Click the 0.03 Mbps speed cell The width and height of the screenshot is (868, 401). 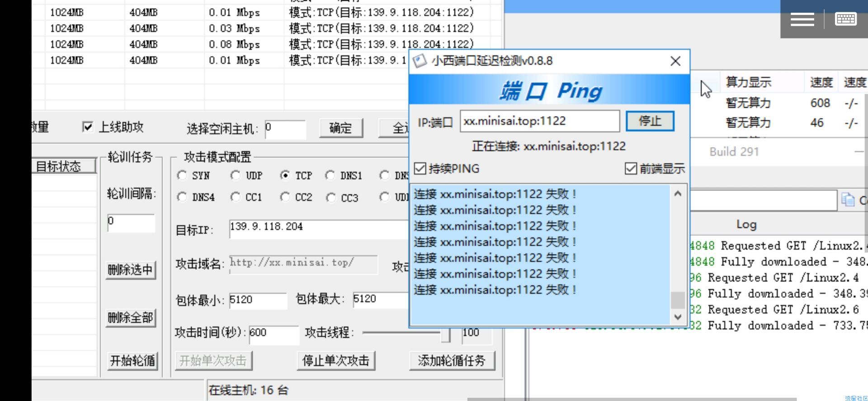click(x=234, y=29)
